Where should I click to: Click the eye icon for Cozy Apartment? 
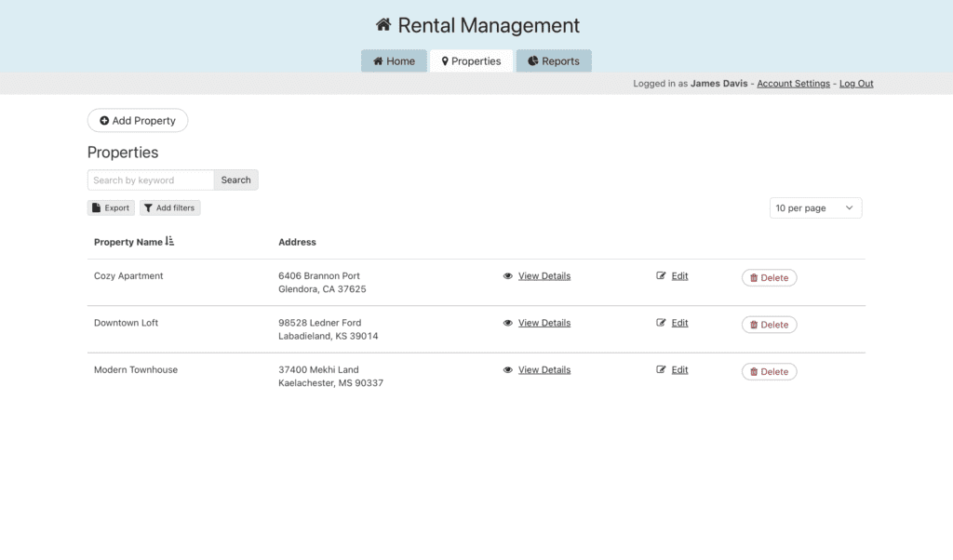(508, 276)
